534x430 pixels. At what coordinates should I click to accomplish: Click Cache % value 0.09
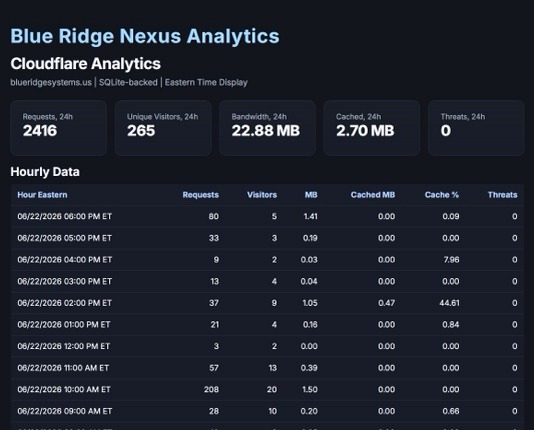point(451,217)
